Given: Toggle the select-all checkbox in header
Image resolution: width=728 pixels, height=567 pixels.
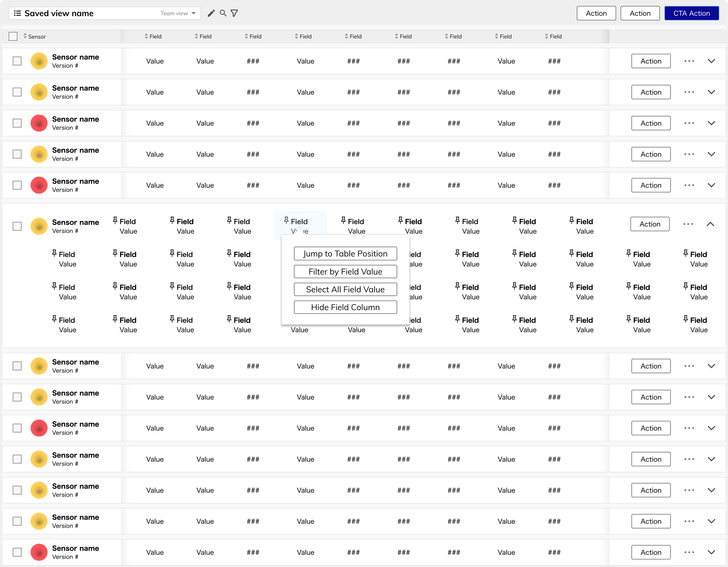Looking at the screenshot, I should (13, 36).
